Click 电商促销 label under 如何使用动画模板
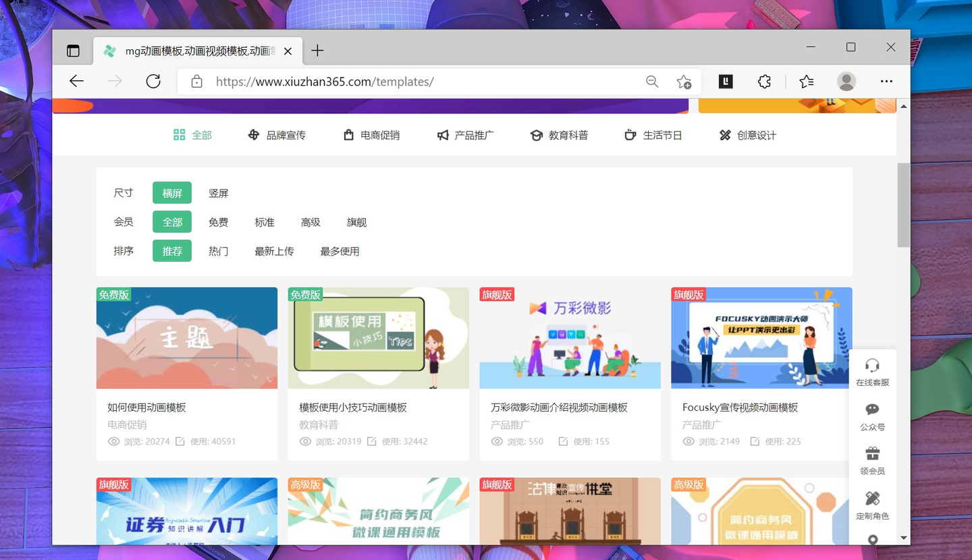Viewport: 972px width, 560px height. 127,425
